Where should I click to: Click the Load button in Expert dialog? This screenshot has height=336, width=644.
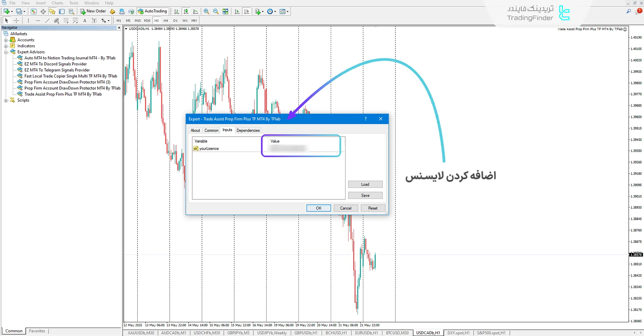click(365, 184)
